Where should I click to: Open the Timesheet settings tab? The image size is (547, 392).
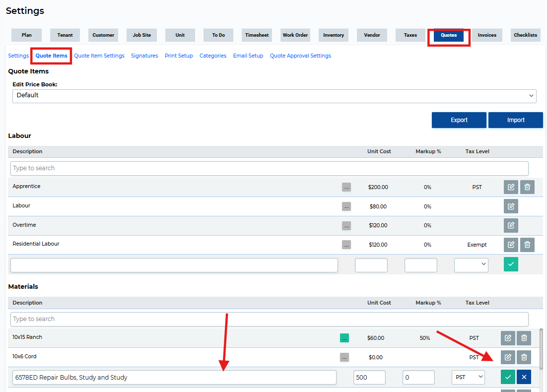click(x=257, y=35)
